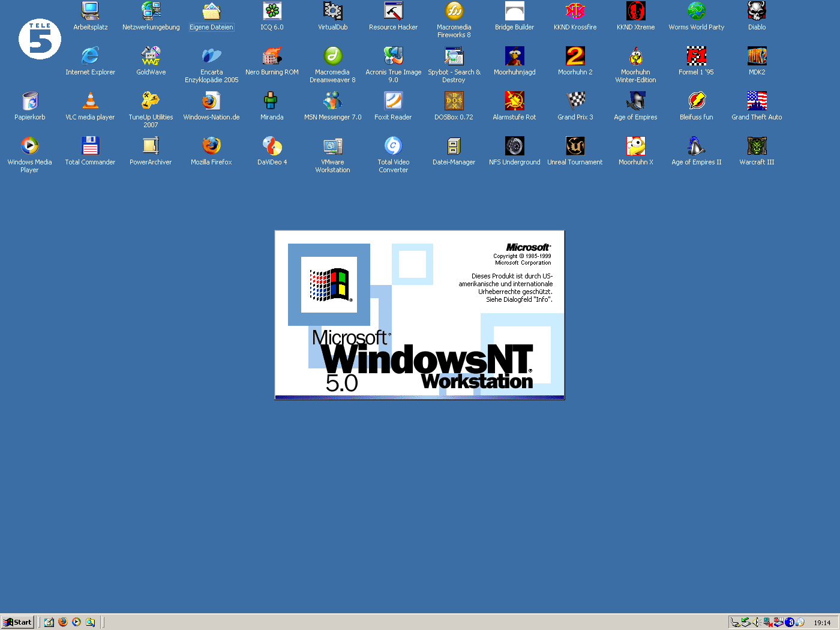840x630 pixels.
Task: Select the Total Commander floppy icon
Action: pyautogui.click(x=90, y=146)
